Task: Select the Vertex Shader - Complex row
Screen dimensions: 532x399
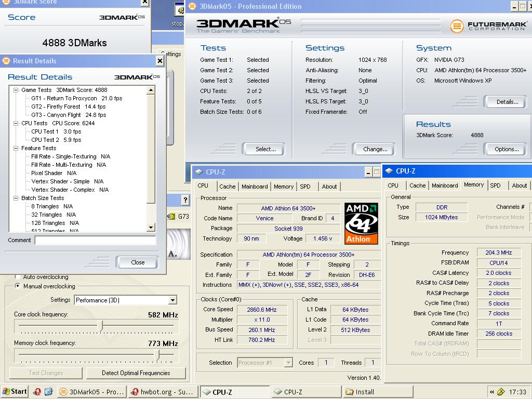Action: [x=70, y=190]
